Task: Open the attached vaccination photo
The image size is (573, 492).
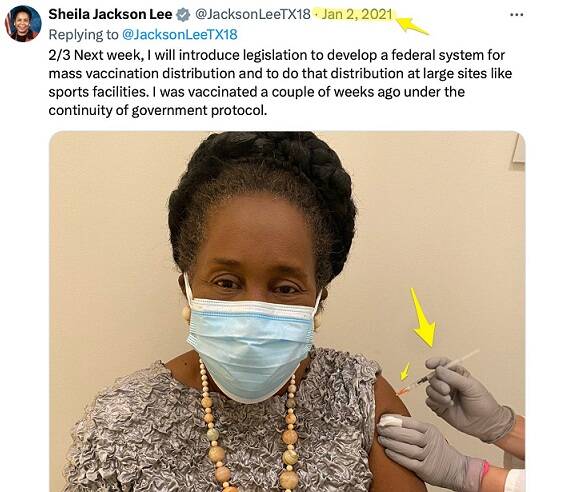Action: coord(287,311)
